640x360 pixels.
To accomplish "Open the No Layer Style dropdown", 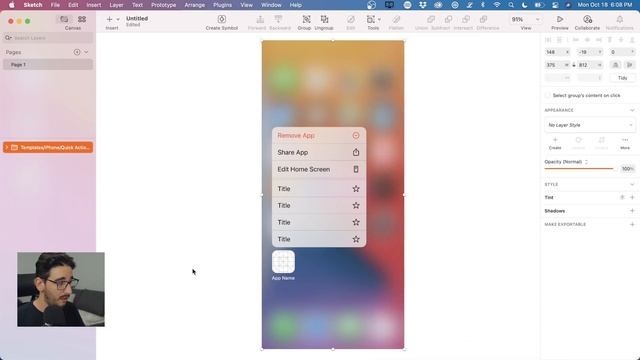I will (590, 125).
